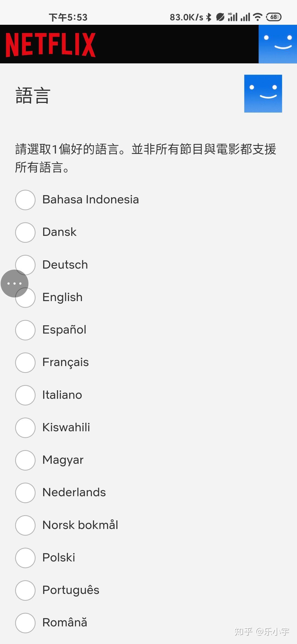Viewport: 297px width, 644px height.
Task: Open the profile avatar in header
Action: click(277, 44)
